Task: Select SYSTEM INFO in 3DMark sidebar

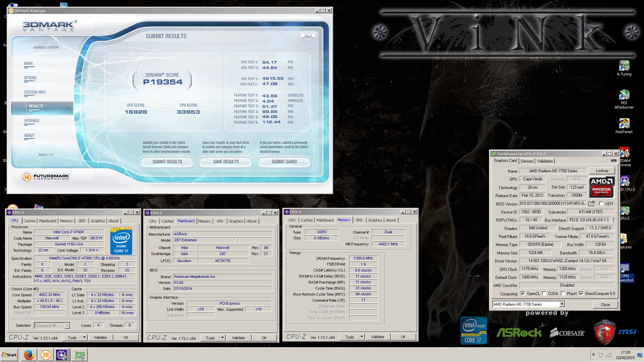Action: 35,92
